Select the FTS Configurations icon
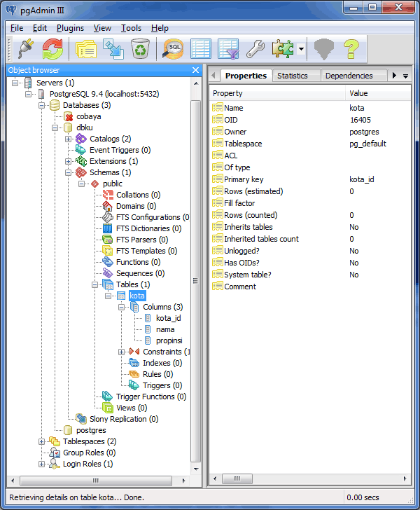 [107, 217]
